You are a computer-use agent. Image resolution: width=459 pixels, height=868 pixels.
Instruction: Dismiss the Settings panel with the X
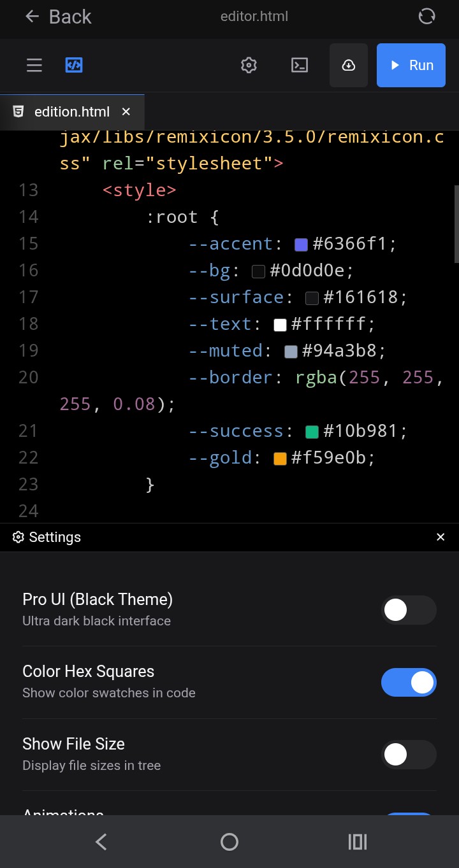pos(441,537)
